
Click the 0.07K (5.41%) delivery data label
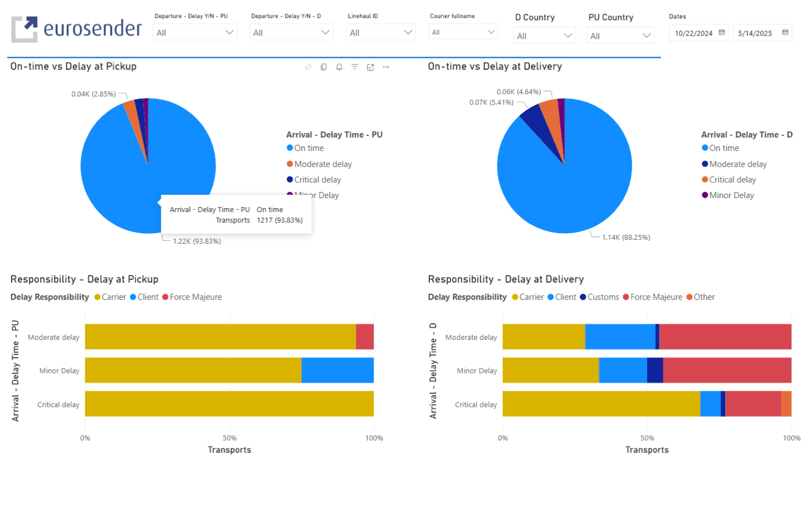pyautogui.click(x=491, y=103)
